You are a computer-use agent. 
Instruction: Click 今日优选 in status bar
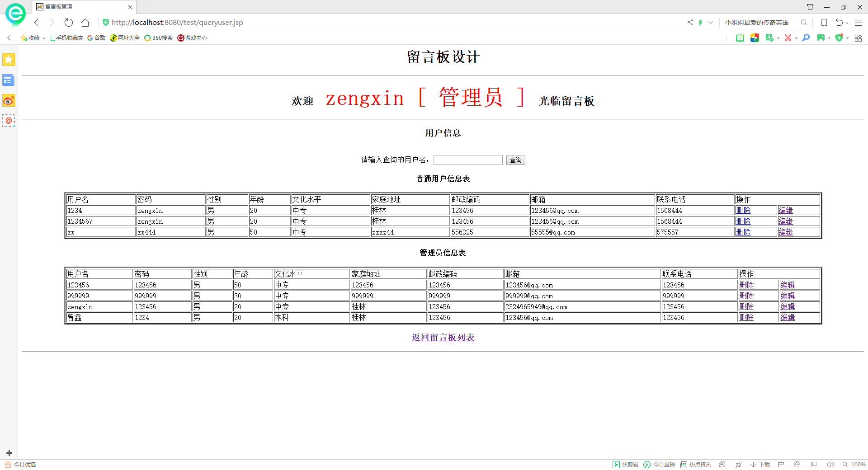tap(20, 465)
